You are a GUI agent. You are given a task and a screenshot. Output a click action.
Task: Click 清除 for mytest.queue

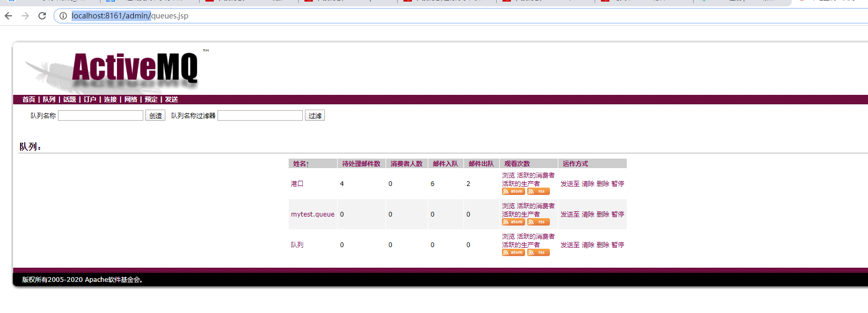point(588,214)
